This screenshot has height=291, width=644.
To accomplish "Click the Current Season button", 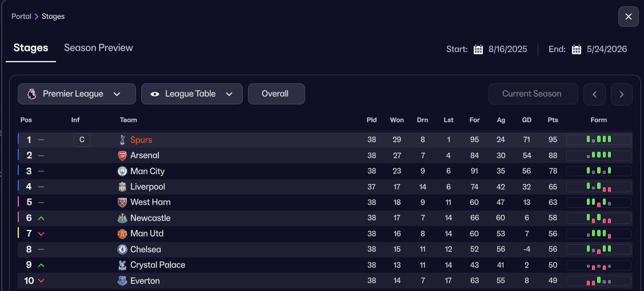I will 533,94.
